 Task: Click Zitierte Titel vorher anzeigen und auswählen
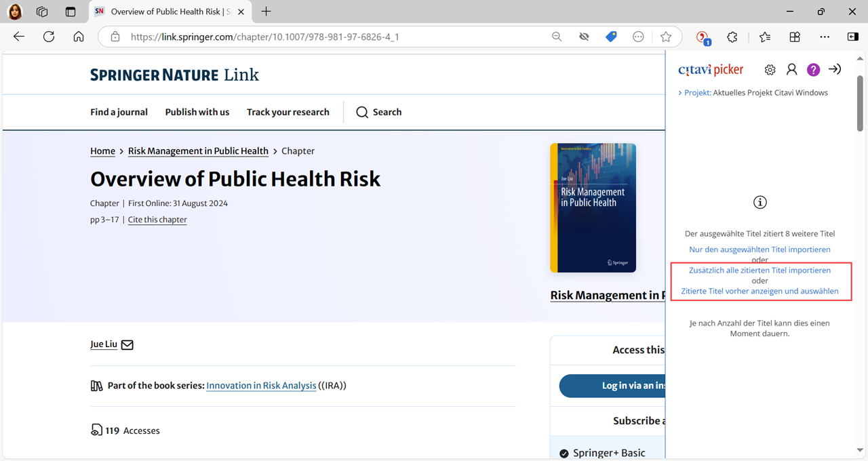pos(759,291)
